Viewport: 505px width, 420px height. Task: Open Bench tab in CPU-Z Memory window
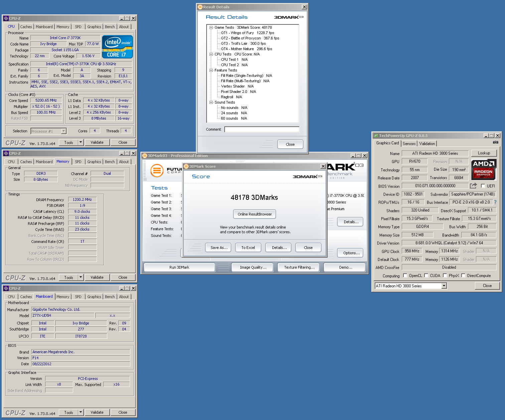(x=110, y=162)
